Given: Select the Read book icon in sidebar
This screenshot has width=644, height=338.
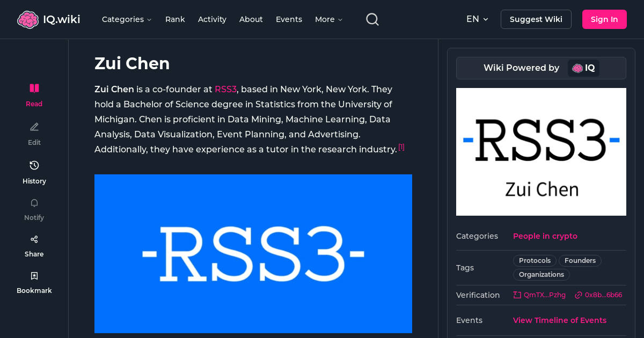Looking at the screenshot, I should coord(34,89).
